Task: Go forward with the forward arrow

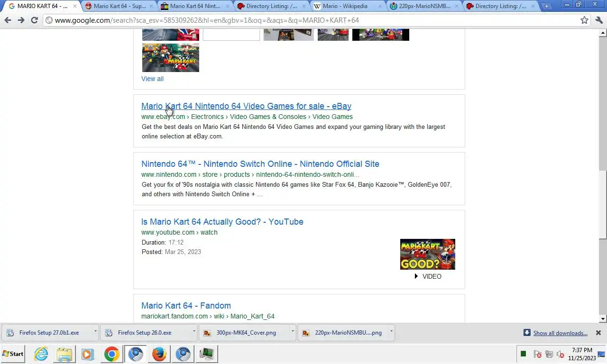Action: [21, 20]
